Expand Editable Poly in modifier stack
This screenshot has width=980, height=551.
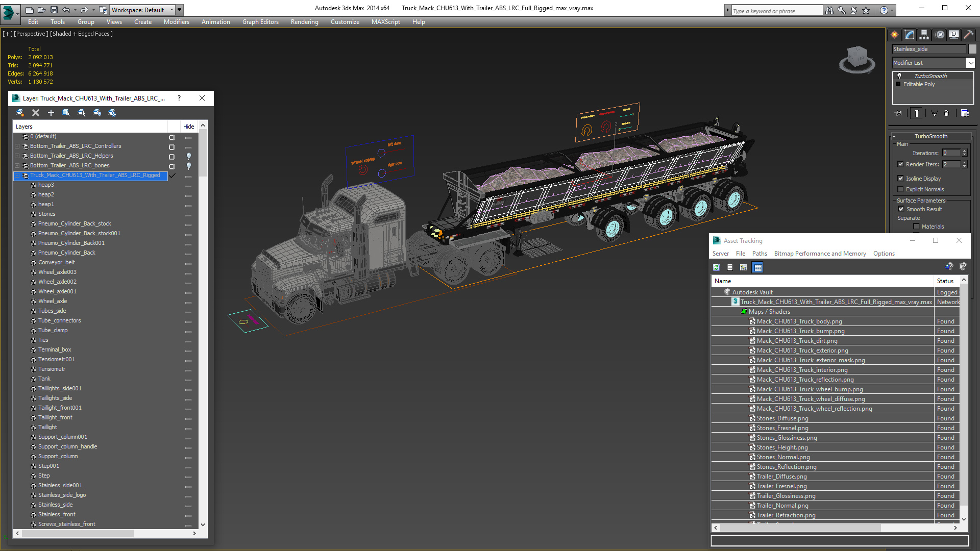pos(898,84)
